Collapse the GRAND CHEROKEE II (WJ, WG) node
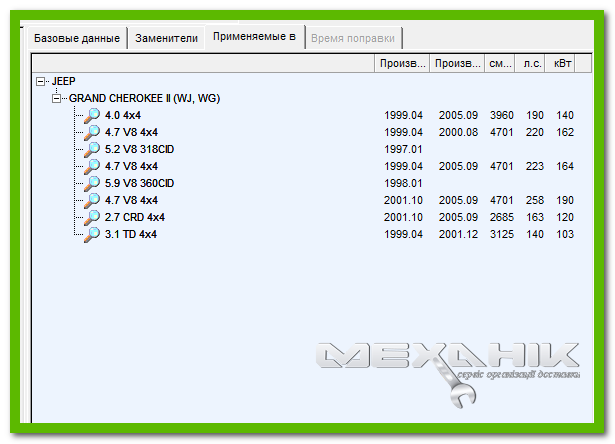 click(56, 98)
